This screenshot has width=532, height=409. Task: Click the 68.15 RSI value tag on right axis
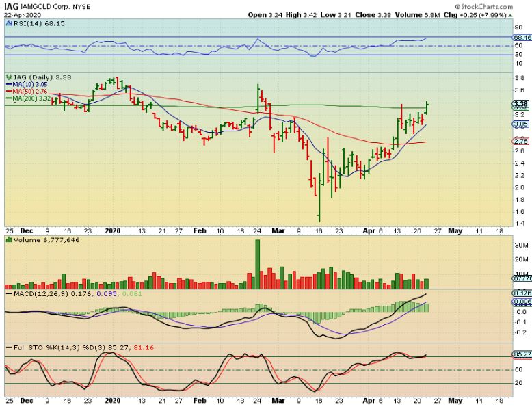tap(522, 38)
